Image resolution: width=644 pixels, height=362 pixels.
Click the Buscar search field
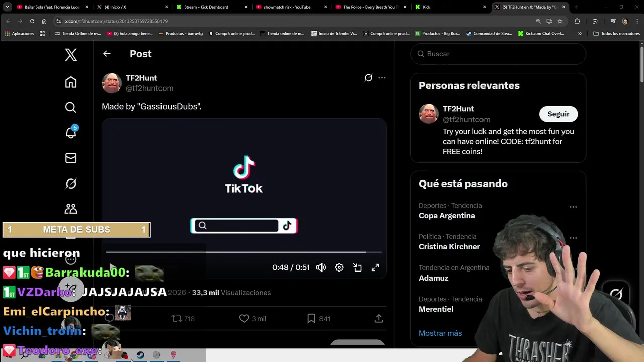pyautogui.click(x=498, y=54)
